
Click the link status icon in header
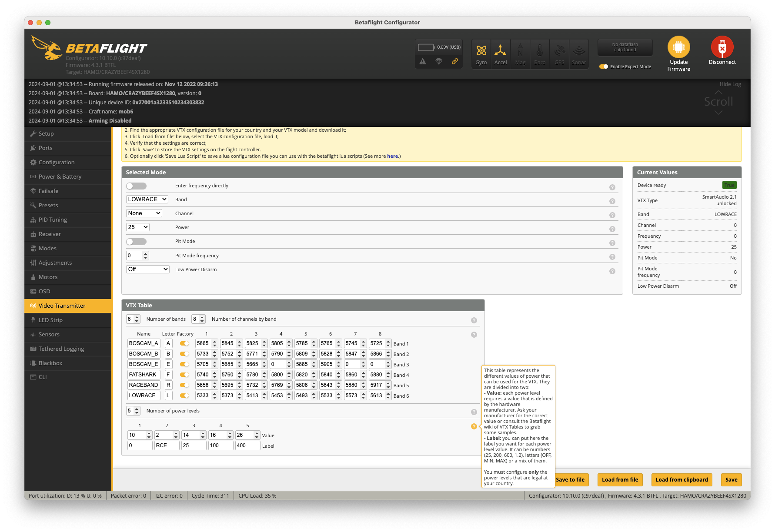click(x=455, y=61)
